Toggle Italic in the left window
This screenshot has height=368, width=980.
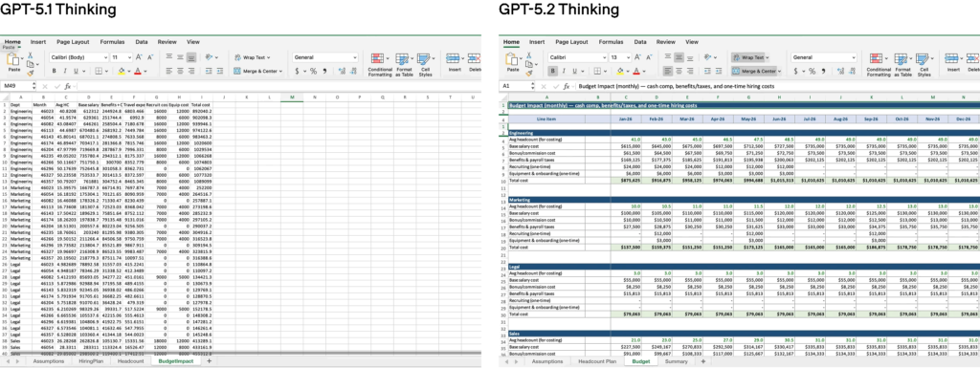tap(65, 71)
